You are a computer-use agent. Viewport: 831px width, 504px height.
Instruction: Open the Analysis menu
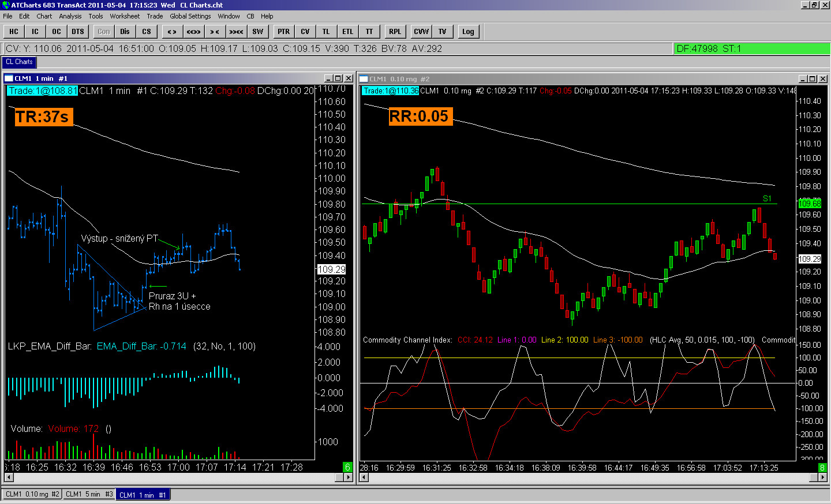click(x=70, y=16)
